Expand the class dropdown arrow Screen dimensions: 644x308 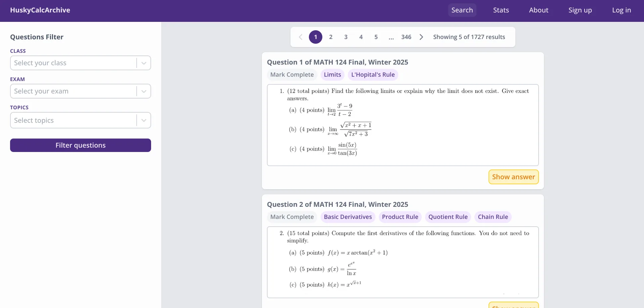tap(144, 63)
